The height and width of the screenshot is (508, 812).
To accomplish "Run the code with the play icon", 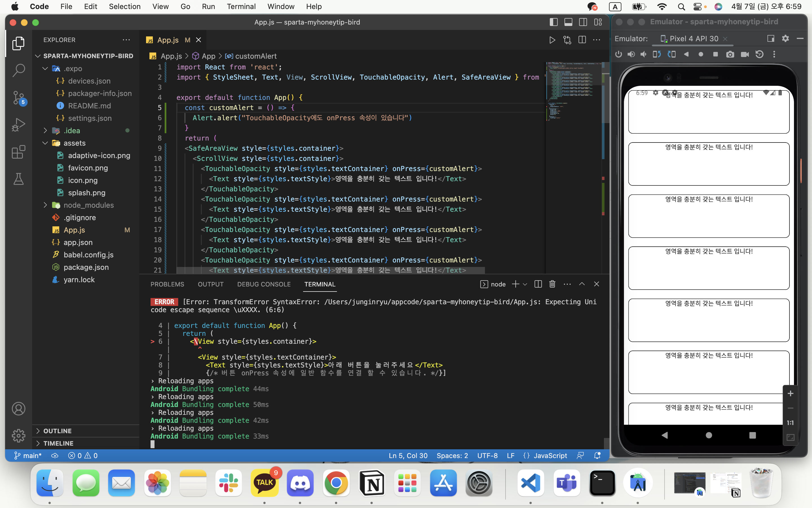I will 552,40.
